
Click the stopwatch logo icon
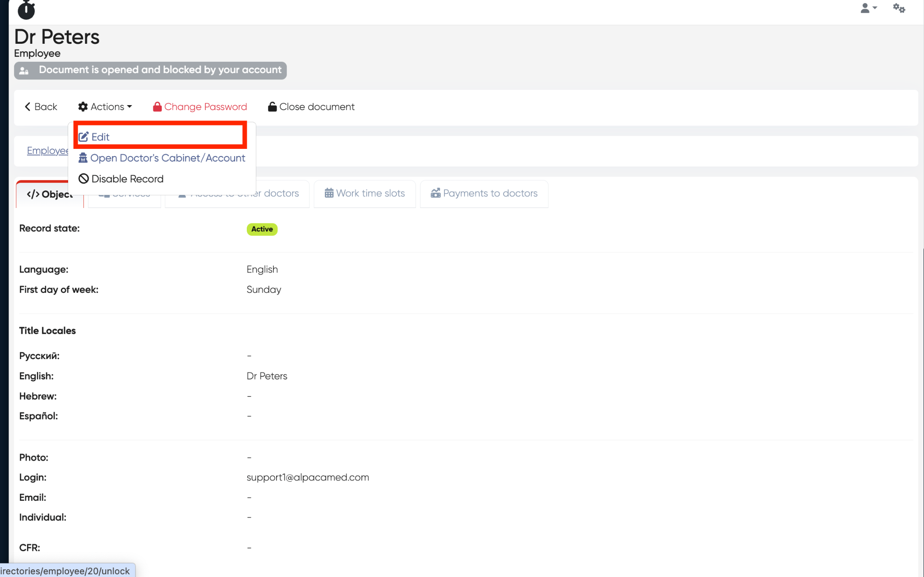click(26, 10)
